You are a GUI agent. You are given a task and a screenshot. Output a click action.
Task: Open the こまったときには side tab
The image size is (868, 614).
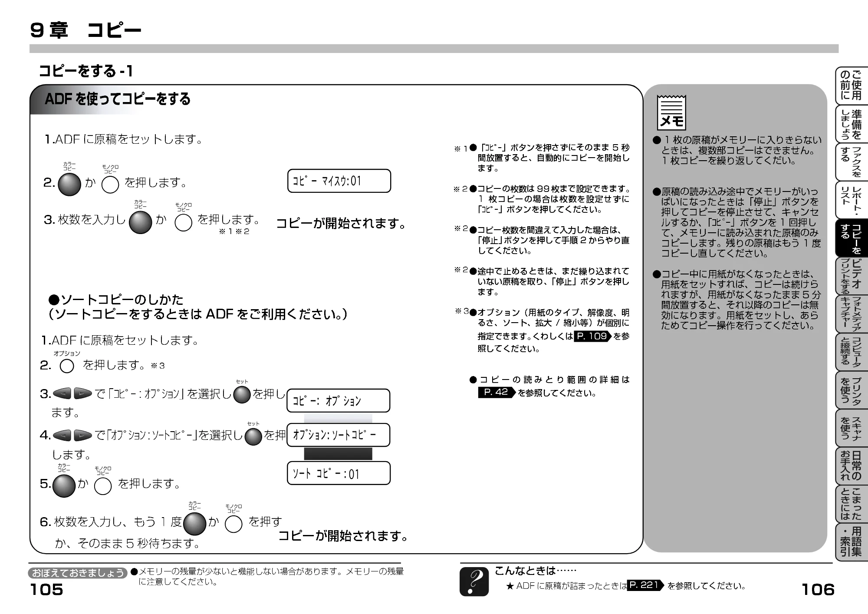coord(851,504)
